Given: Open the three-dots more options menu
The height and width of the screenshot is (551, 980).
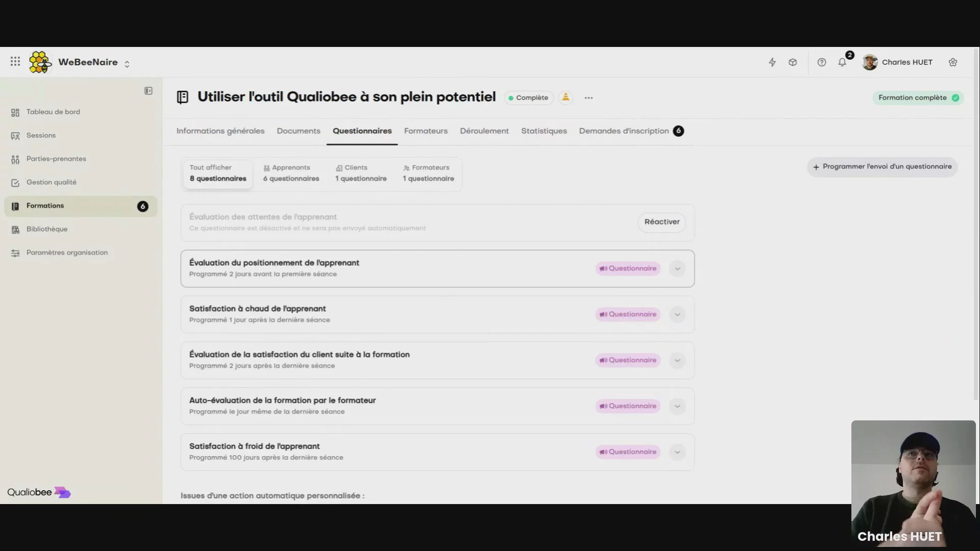Looking at the screenshot, I should 589,98.
